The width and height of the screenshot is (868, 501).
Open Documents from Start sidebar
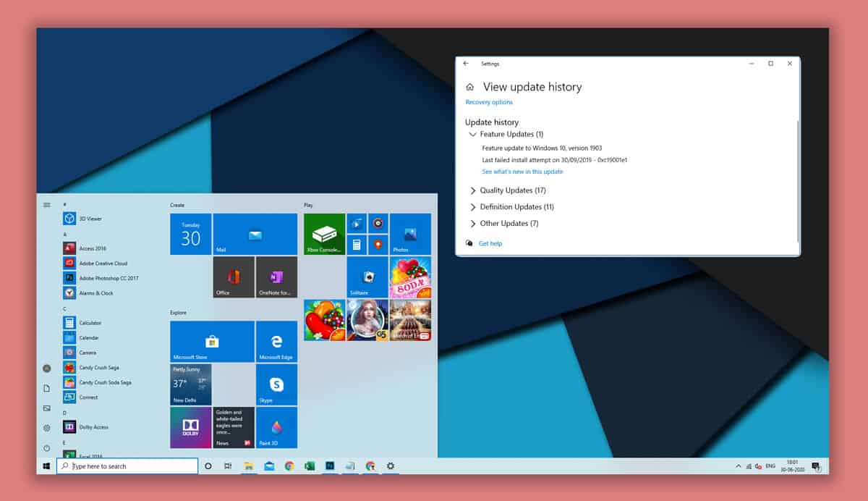point(47,388)
